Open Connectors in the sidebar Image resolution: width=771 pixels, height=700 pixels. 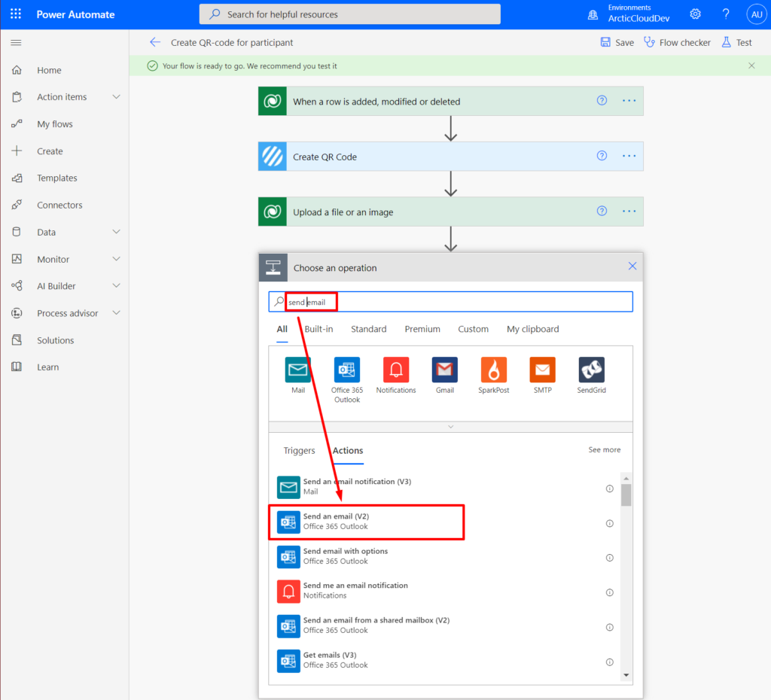tap(59, 205)
